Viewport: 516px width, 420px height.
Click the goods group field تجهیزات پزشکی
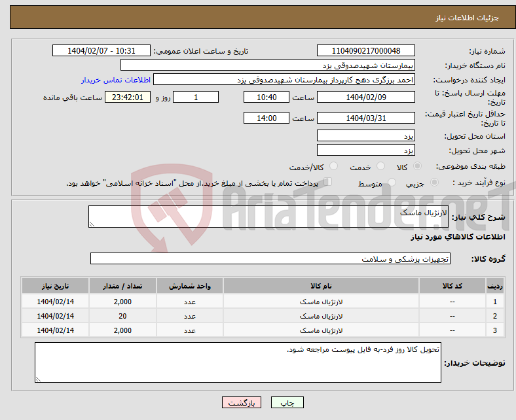point(270,258)
